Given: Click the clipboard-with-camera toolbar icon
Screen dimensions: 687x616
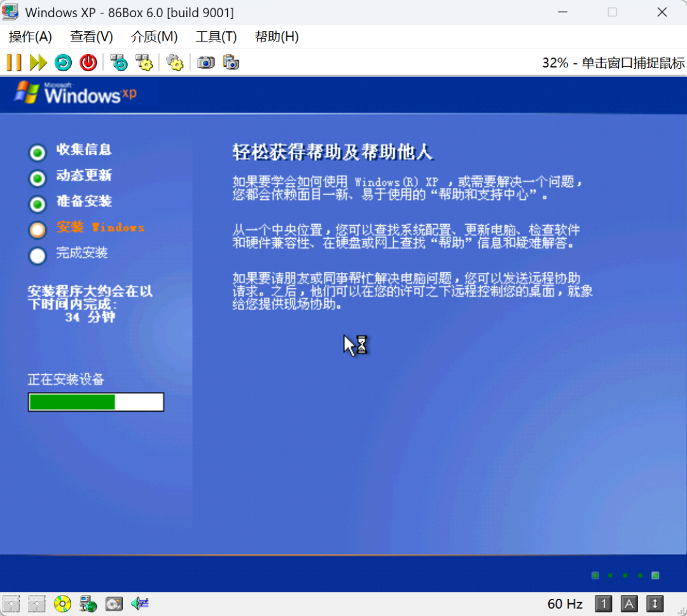Looking at the screenshot, I should coord(231,63).
